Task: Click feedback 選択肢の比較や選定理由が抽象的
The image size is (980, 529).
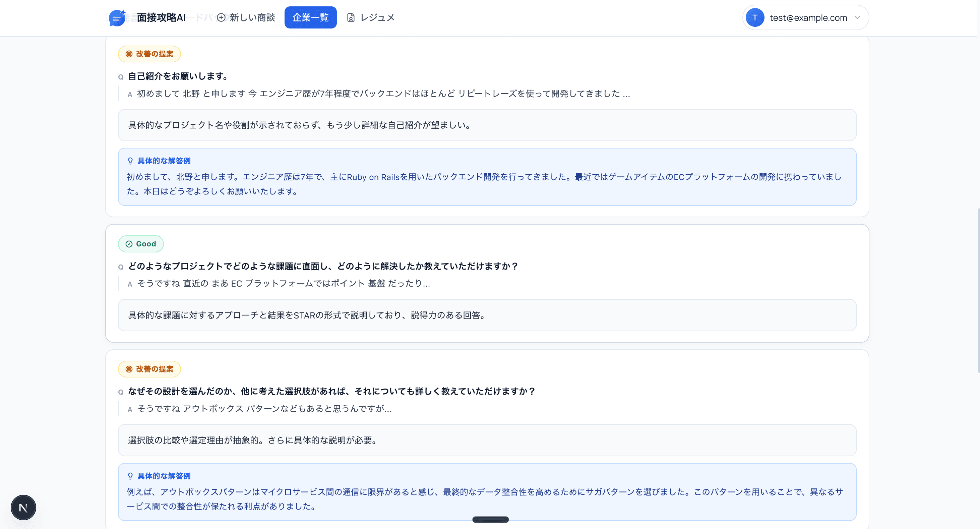Action: point(487,440)
